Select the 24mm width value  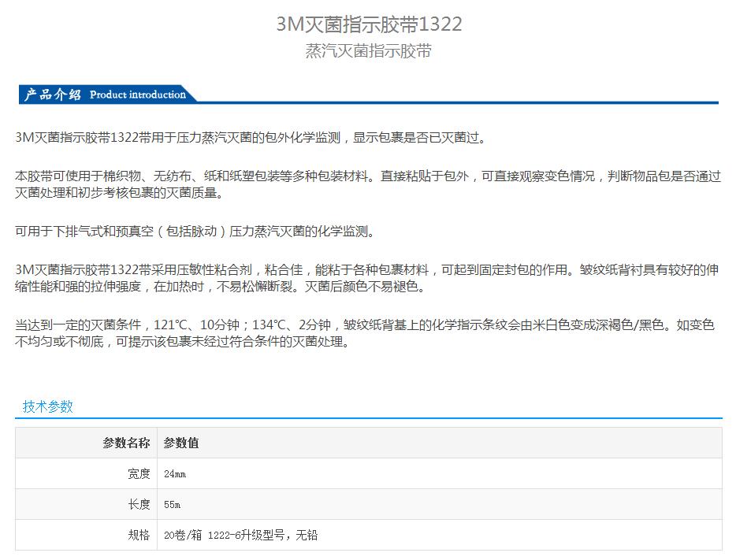click(x=175, y=474)
